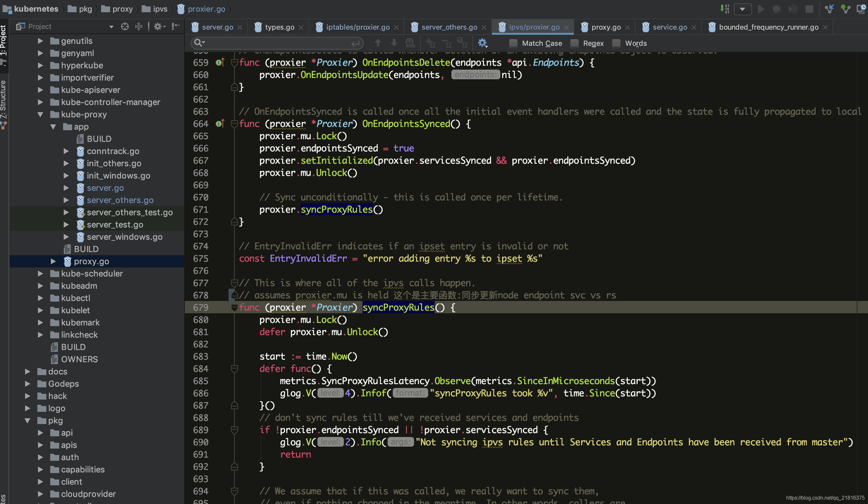Enable the Match Case checkbox
868x504 pixels.
coord(513,43)
